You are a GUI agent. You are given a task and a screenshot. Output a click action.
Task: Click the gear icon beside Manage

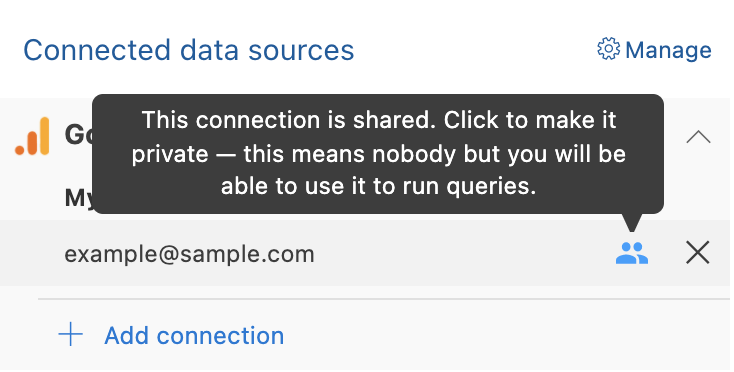click(609, 49)
